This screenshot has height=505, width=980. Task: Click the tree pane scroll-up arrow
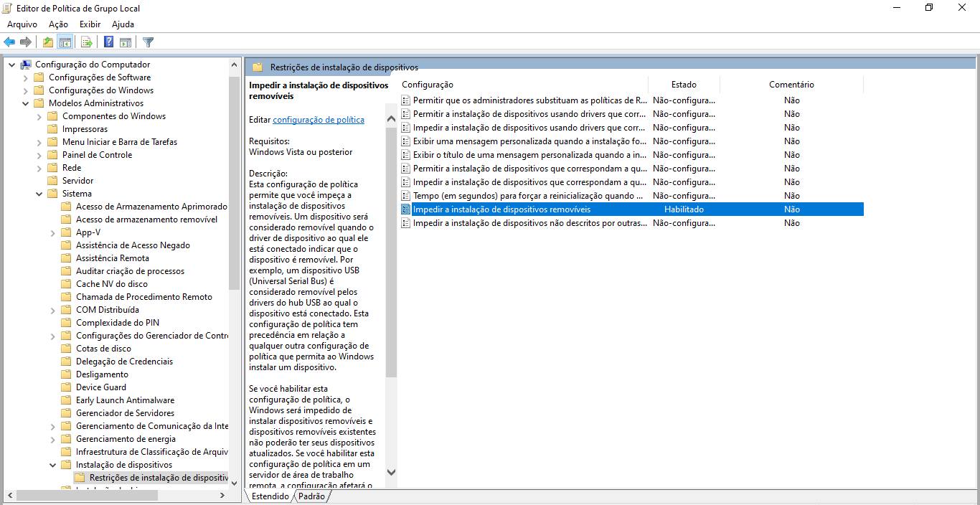(x=235, y=65)
